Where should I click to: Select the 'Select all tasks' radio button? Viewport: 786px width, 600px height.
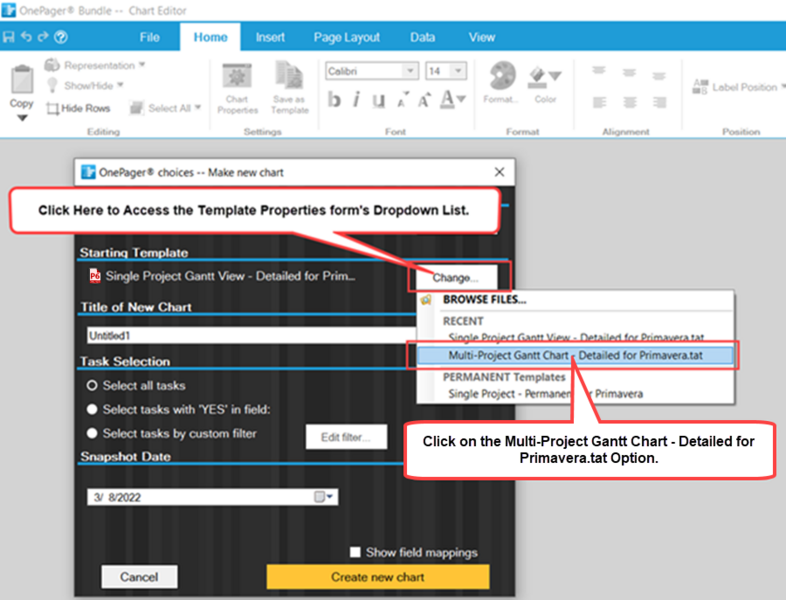pos(92,385)
